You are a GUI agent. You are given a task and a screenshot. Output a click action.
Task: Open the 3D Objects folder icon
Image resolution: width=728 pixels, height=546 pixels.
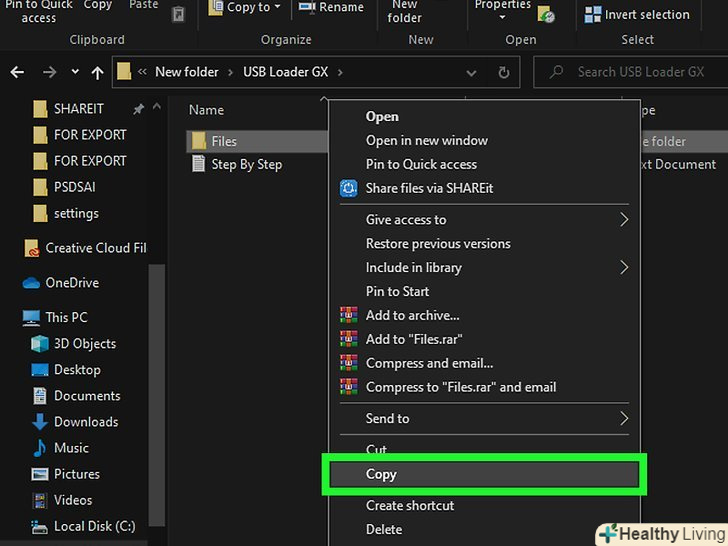(40, 344)
